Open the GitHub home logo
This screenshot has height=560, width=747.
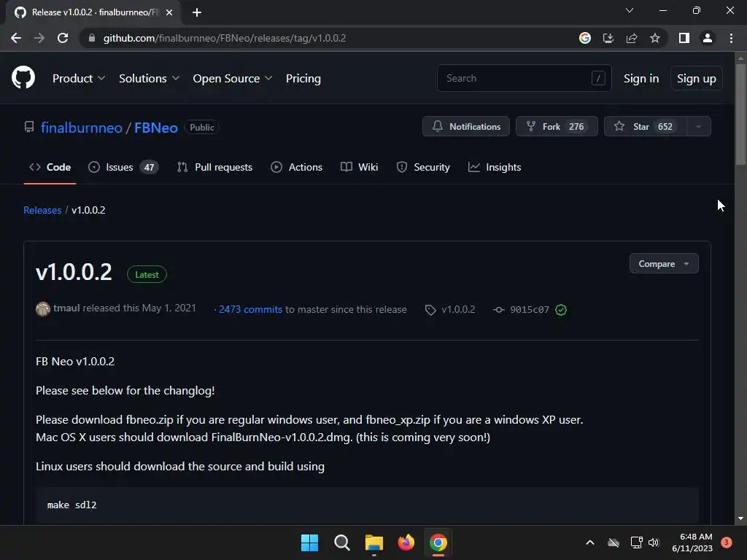[23, 77]
